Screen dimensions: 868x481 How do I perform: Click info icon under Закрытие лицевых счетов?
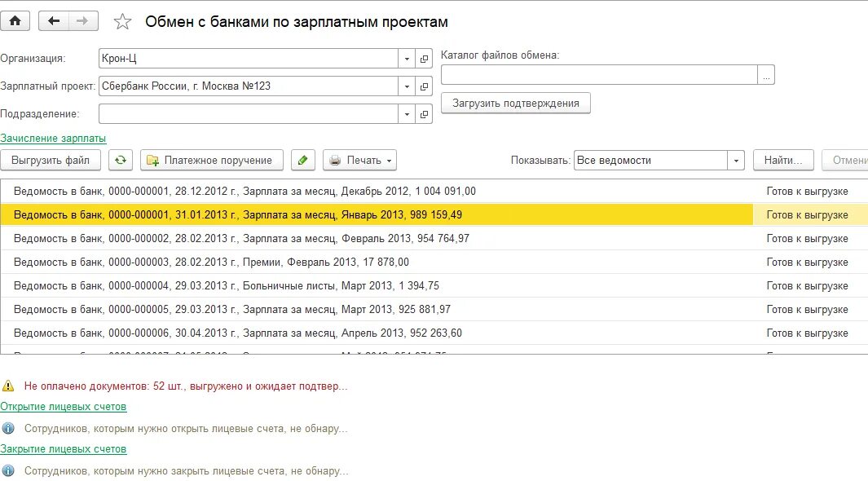tap(8, 471)
